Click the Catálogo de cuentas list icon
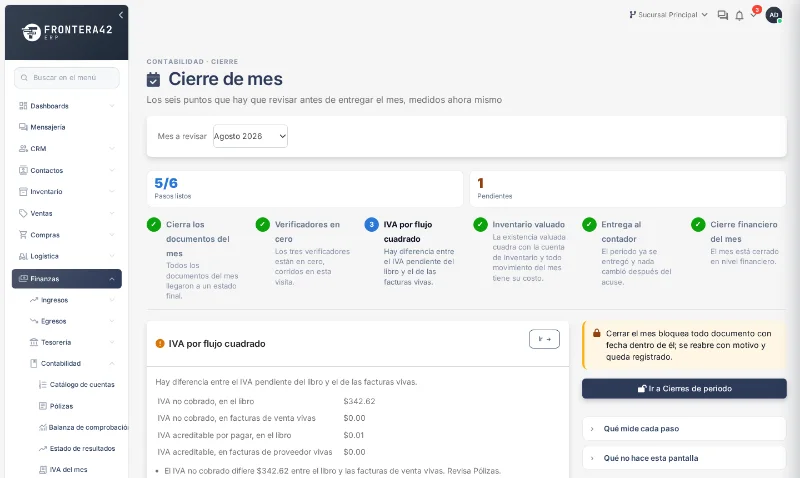Screen dimensions: 800x478 coord(43,385)
